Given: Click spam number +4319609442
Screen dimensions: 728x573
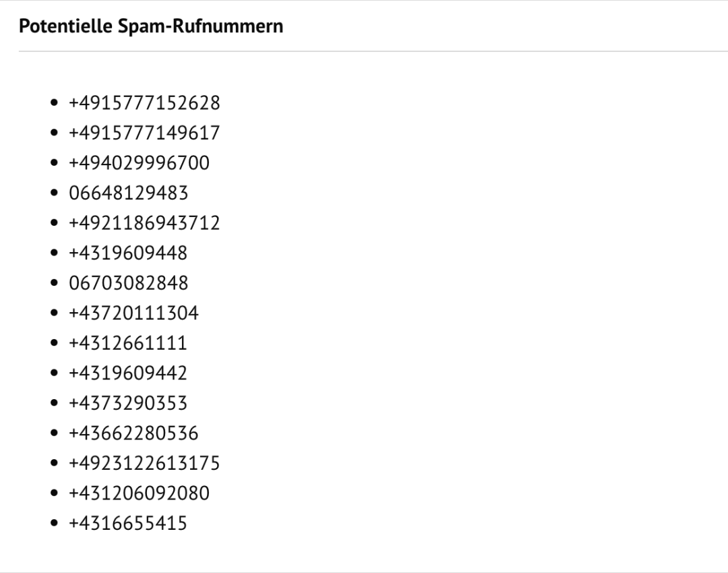Looking at the screenshot, I should (128, 373).
